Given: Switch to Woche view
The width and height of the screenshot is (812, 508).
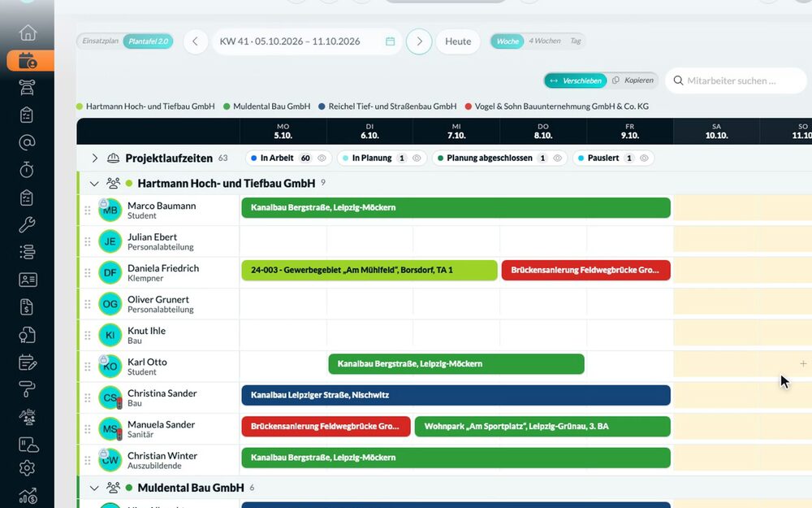Looking at the screenshot, I should coord(508,41).
